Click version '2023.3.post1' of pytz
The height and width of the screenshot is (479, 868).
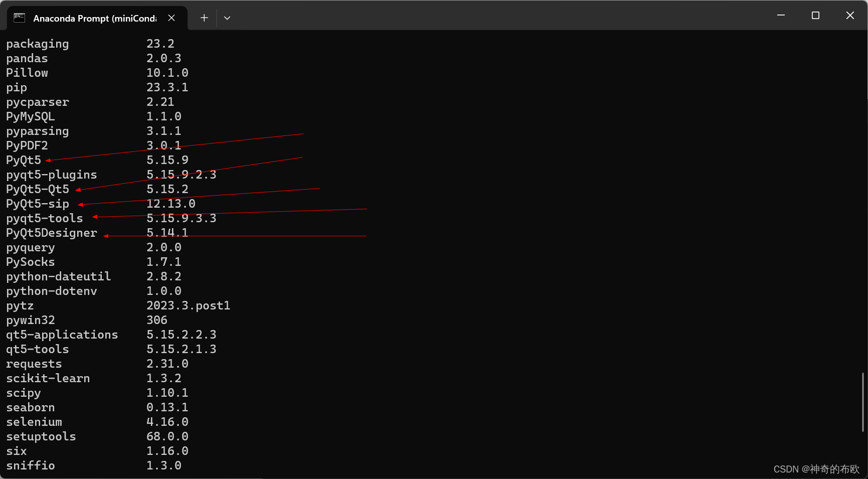point(189,306)
